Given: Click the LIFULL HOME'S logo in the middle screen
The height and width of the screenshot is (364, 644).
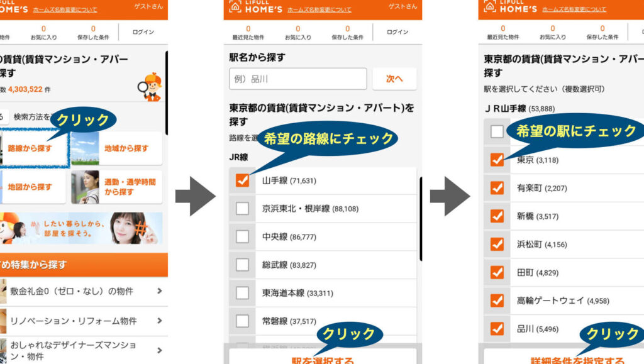Looking at the screenshot, I should pos(255,6).
